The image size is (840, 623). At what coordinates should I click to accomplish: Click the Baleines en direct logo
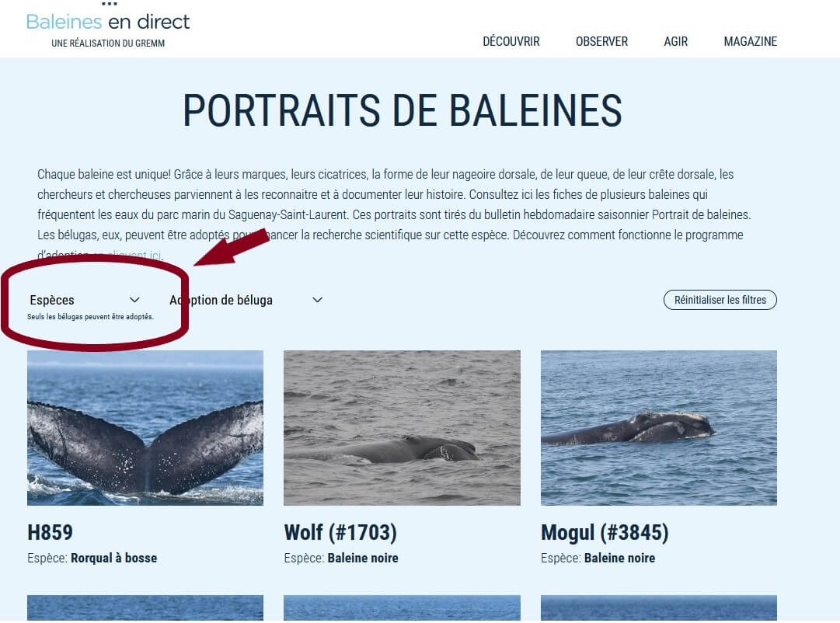tap(108, 22)
